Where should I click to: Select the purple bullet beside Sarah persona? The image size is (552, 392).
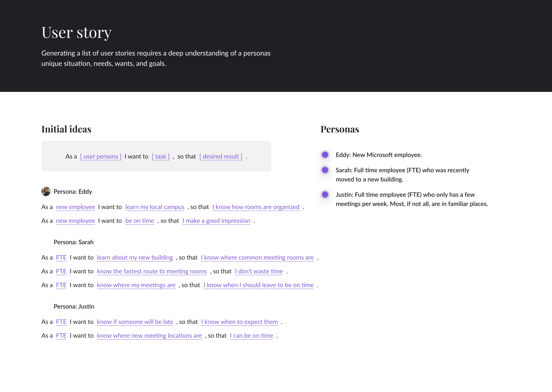(x=325, y=170)
